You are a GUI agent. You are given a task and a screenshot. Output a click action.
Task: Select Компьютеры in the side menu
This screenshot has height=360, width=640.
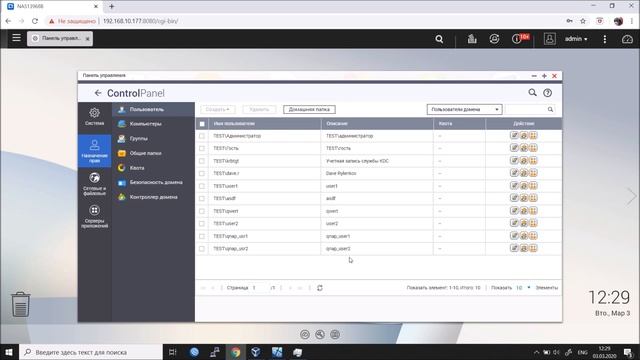click(153, 124)
